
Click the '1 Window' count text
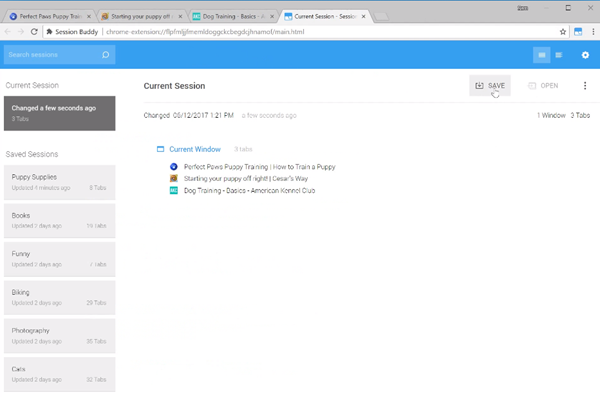tap(551, 115)
